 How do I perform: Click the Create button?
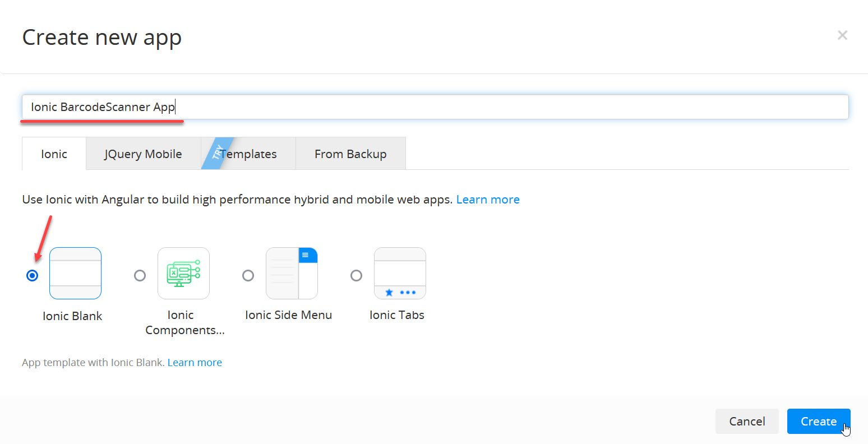(x=819, y=421)
